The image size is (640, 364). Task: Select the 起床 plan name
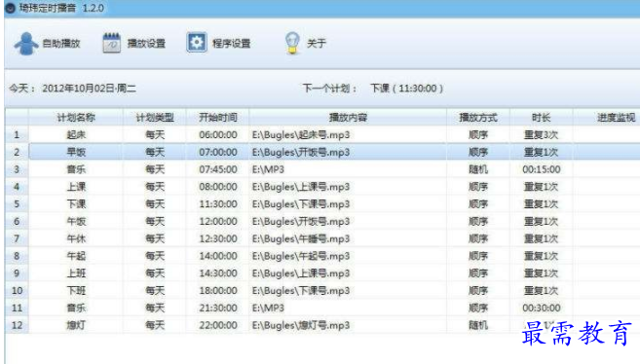pos(76,135)
